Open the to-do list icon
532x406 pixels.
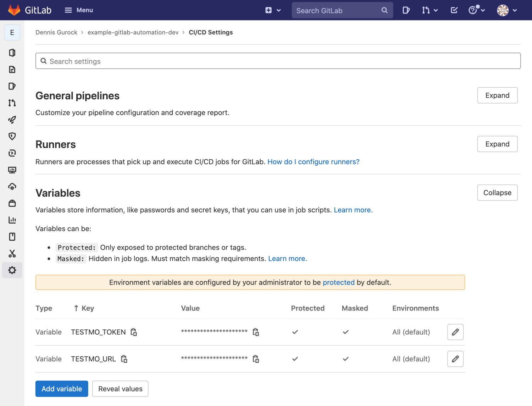click(x=454, y=10)
